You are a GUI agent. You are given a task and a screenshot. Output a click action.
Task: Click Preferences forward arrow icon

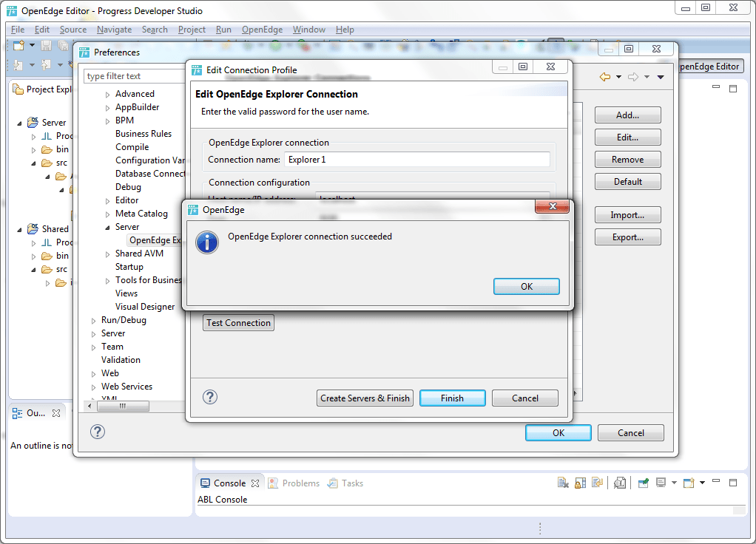(x=633, y=77)
